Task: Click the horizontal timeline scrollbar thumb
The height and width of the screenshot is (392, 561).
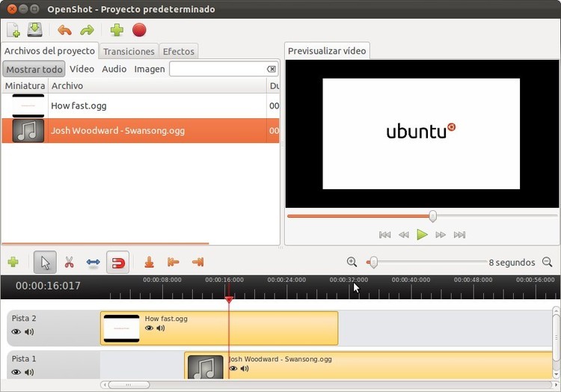Action: (129, 385)
